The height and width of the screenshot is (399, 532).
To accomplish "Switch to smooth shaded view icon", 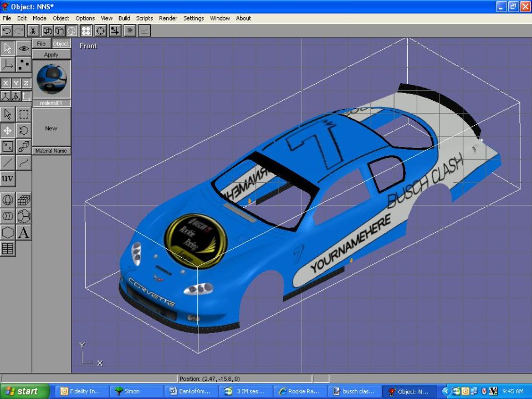I will coord(71,31).
